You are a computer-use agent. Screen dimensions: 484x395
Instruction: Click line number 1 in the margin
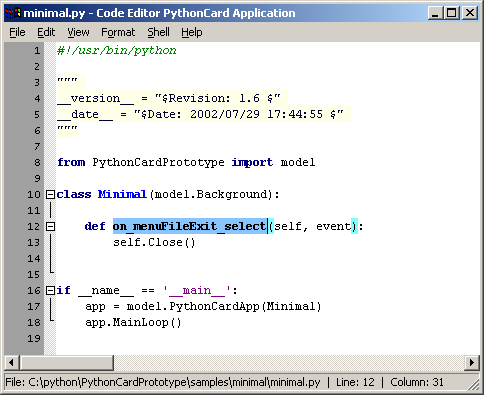[x=37, y=51]
